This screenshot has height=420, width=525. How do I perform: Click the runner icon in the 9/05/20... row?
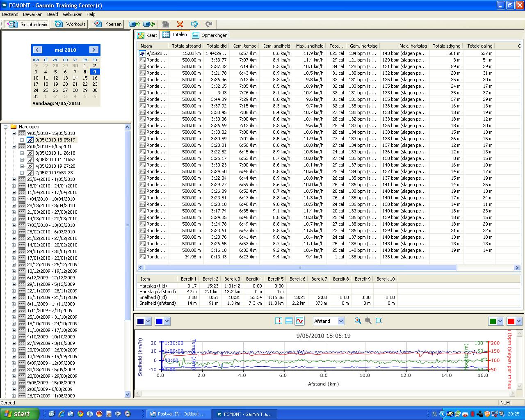click(142, 53)
